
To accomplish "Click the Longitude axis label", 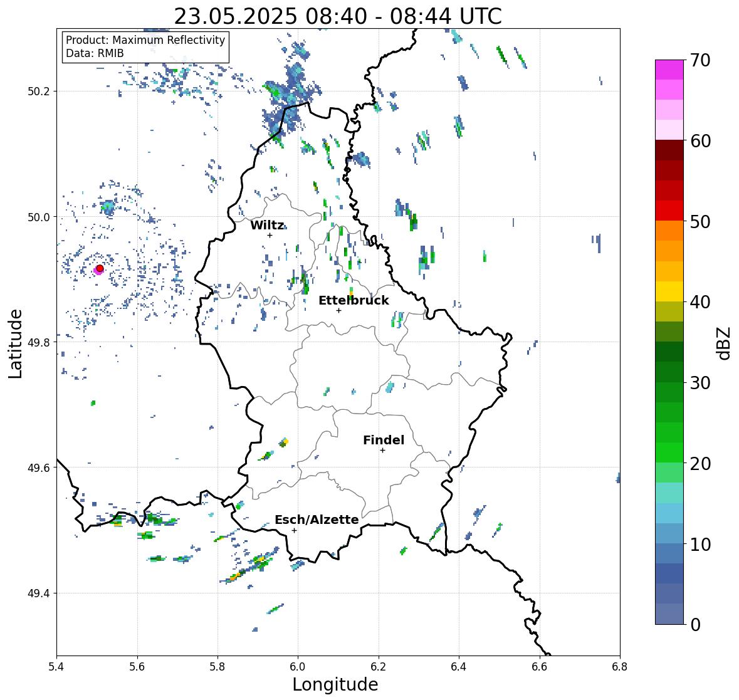I will (x=335, y=684).
